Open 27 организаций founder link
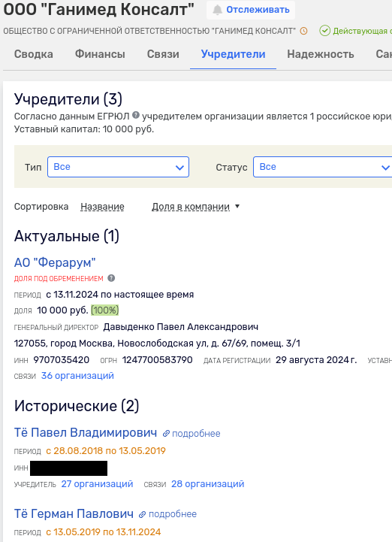The height and width of the screenshot is (542, 392). [97, 484]
